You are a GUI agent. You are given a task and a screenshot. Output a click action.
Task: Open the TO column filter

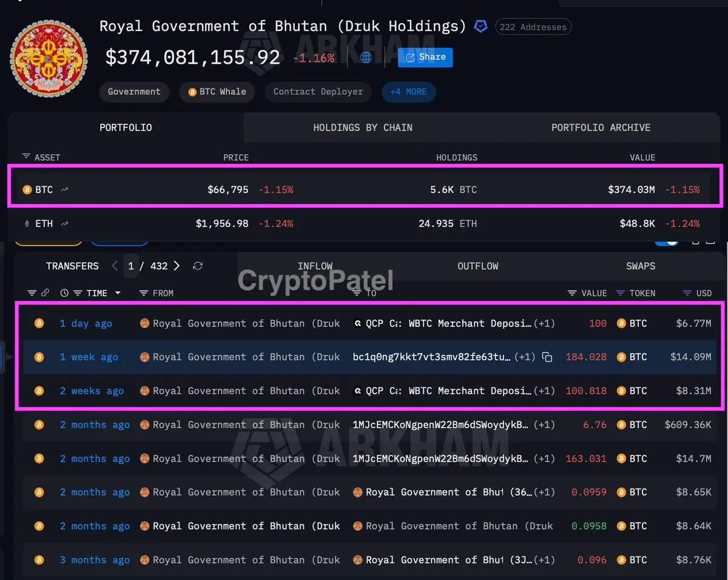pyautogui.click(x=356, y=293)
